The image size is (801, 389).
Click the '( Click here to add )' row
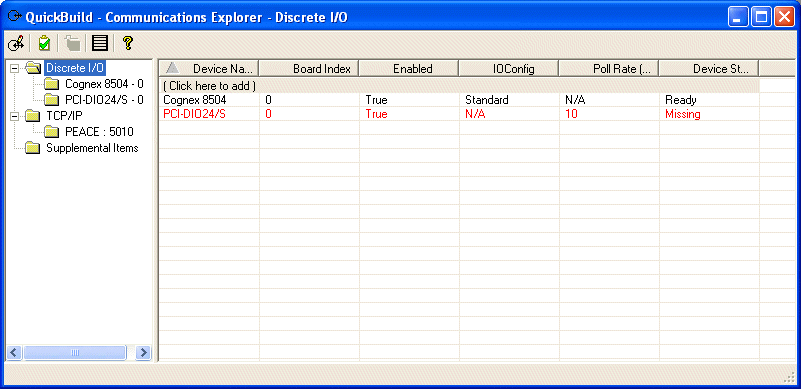pyautogui.click(x=460, y=86)
